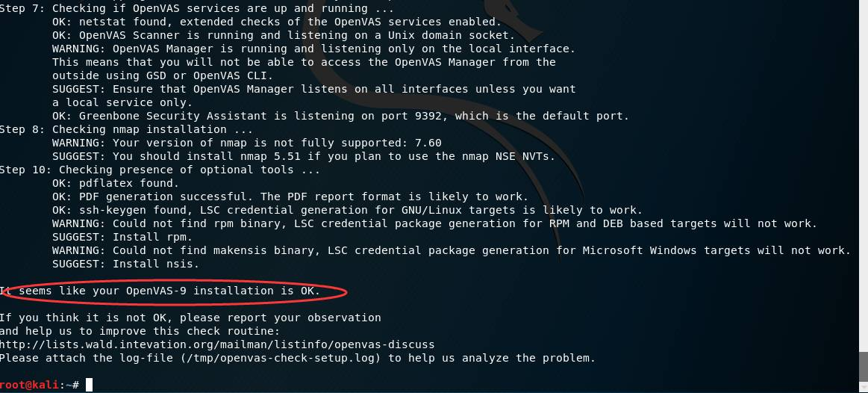Click the root@kali shell prompt

[37, 385]
